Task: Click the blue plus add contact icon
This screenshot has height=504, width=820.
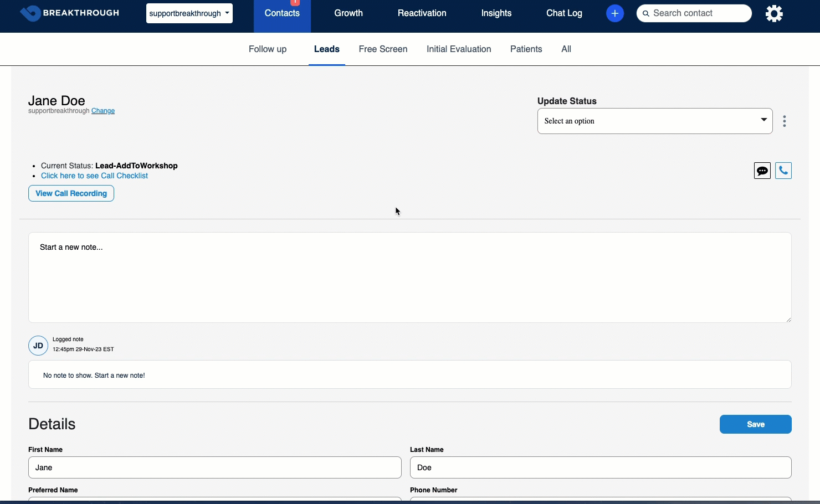Action: [x=614, y=13]
